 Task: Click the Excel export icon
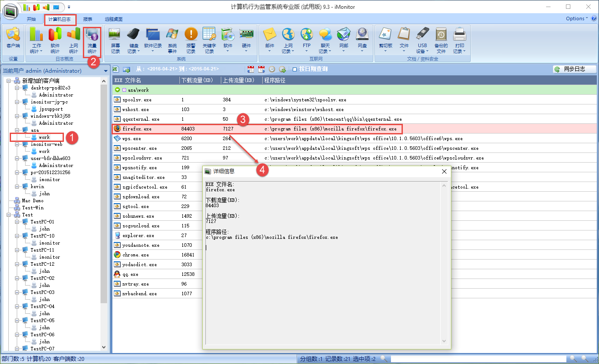pos(116,69)
